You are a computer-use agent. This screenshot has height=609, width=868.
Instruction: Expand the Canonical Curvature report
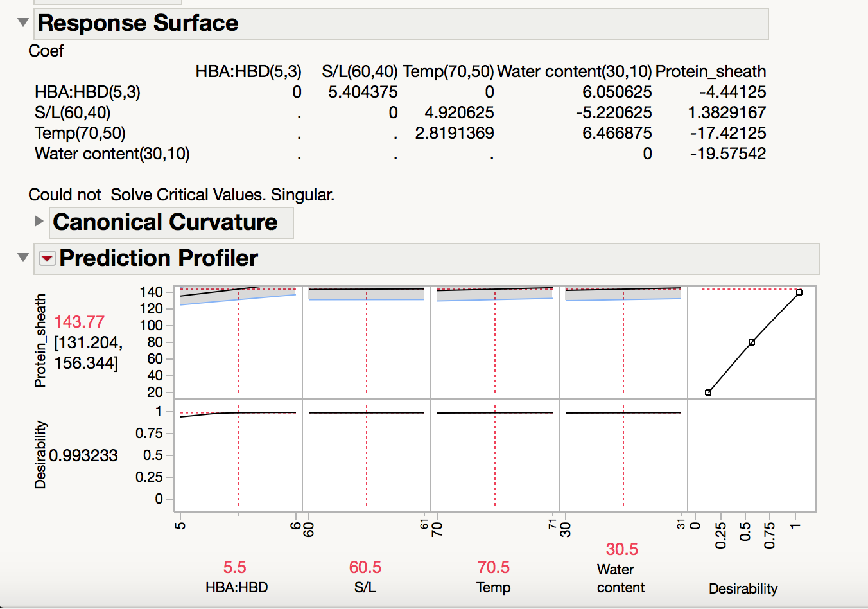[x=37, y=222]
